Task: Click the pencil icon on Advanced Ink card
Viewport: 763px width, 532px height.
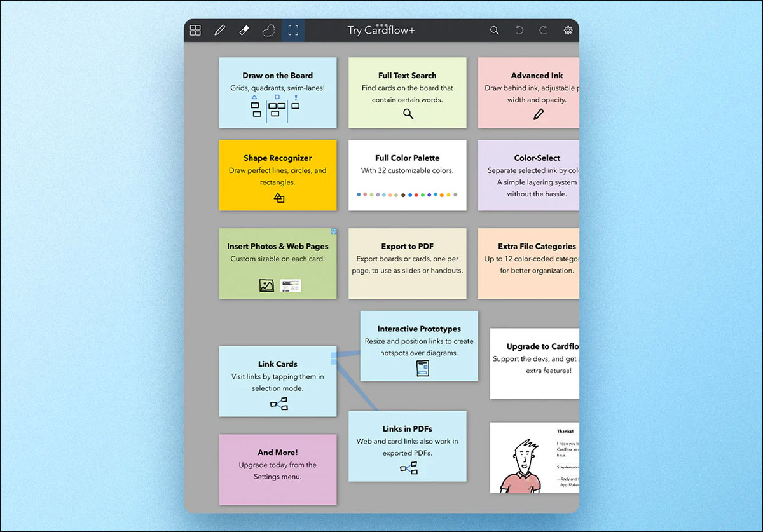Action: click(x=539, y=114)
